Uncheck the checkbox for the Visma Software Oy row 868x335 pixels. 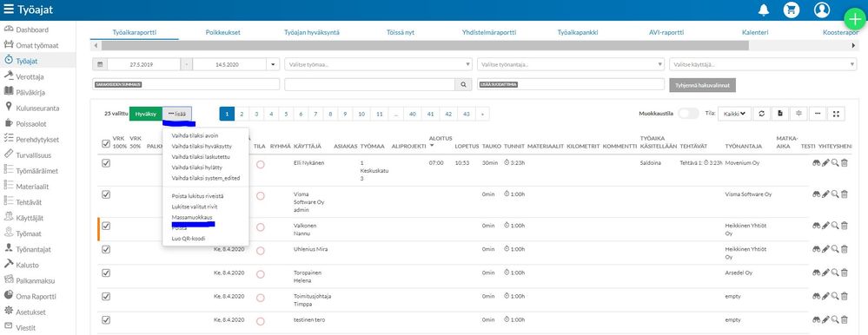(x=106, y=194)
